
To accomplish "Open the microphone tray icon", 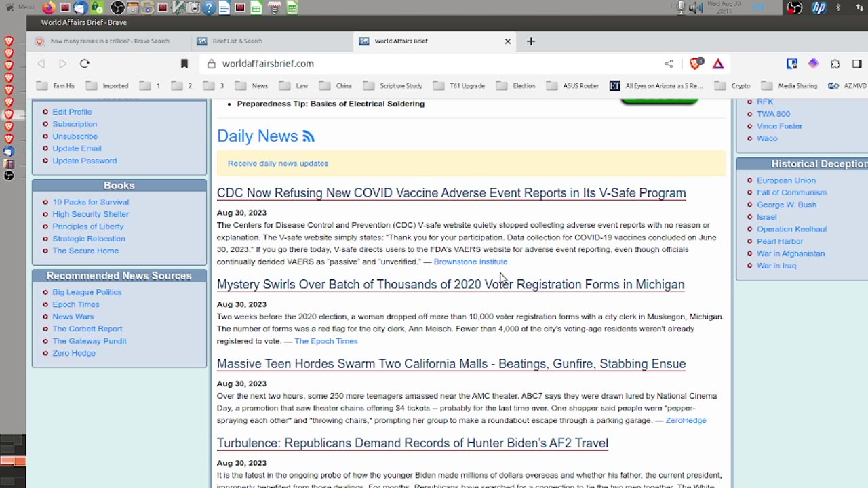I will 681,7.
